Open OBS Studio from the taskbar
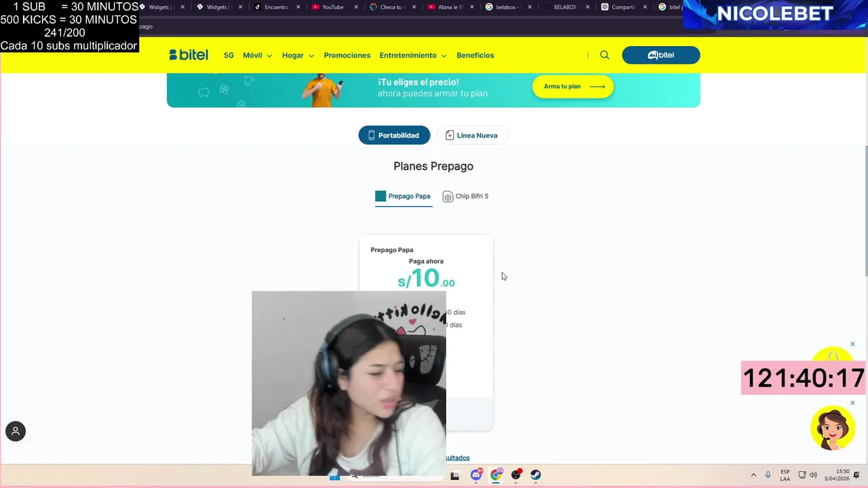868x488 pixels. click(516, 475)
